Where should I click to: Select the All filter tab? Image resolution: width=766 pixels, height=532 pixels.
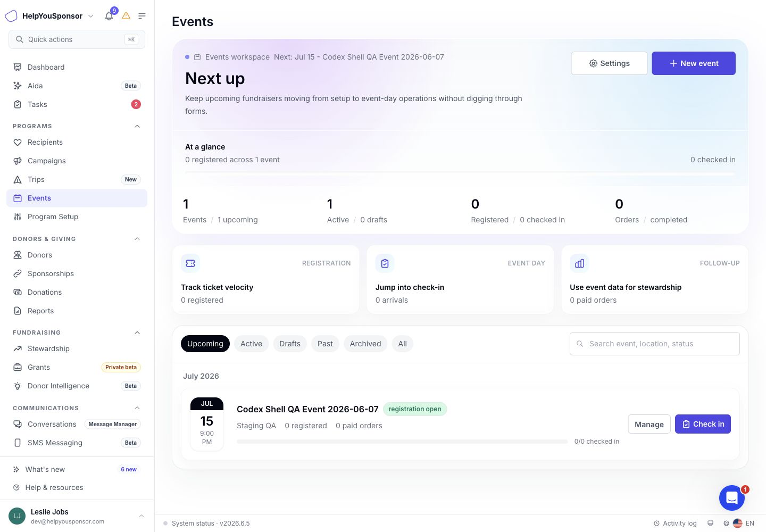(403, 344)
